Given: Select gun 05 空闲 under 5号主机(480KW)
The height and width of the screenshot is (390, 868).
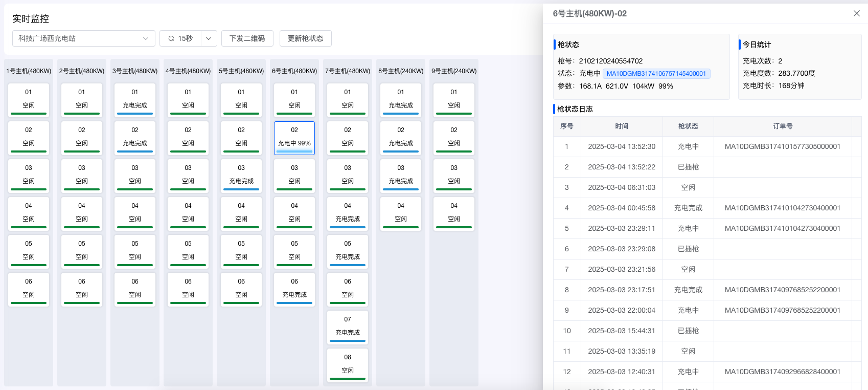Looking at the screenshot, I should pyautogui.click(x=241, y=252).
